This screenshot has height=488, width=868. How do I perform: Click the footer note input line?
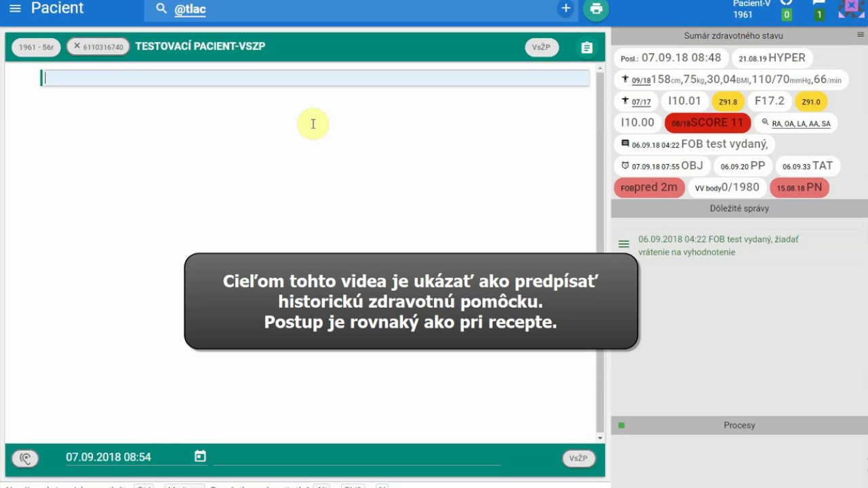click(x=357, y=458)
